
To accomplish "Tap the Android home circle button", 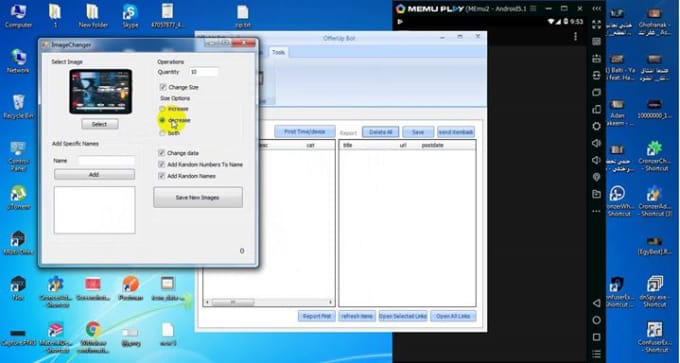I will [597, 320].
